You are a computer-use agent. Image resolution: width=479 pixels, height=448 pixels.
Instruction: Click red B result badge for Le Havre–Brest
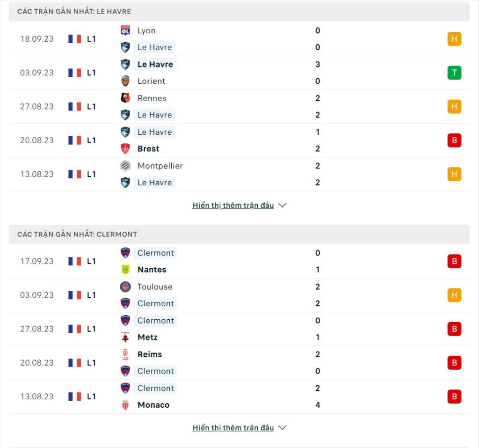coord(454,140)
